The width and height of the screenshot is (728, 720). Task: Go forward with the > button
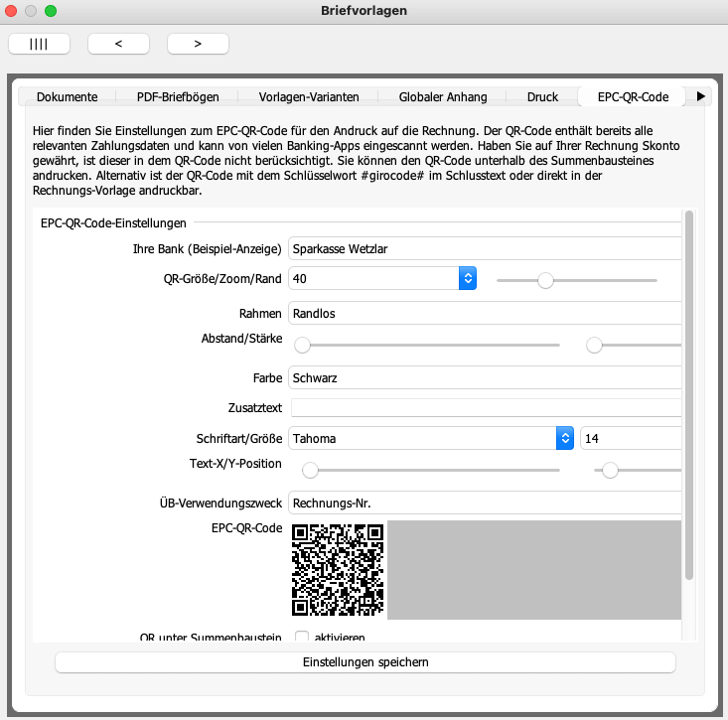pyautogui.click(x=198, y=44)
